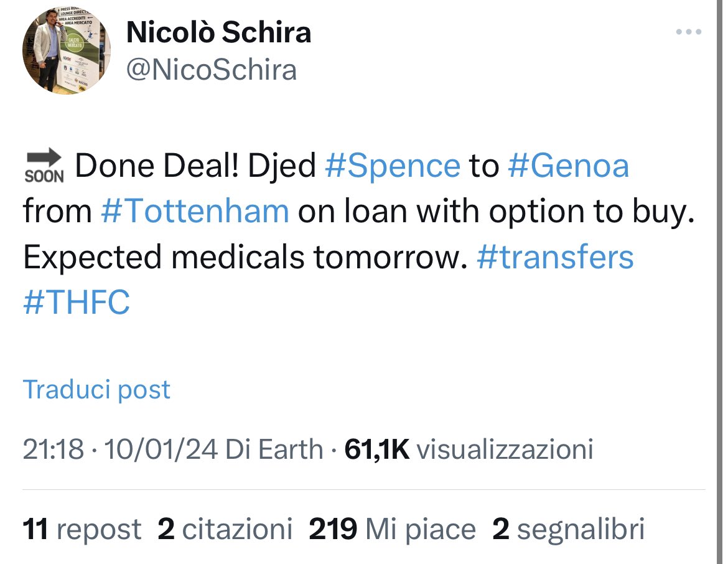Show the 11 repost list
Viewport: 728px width, 564px height.
point(82,529)
